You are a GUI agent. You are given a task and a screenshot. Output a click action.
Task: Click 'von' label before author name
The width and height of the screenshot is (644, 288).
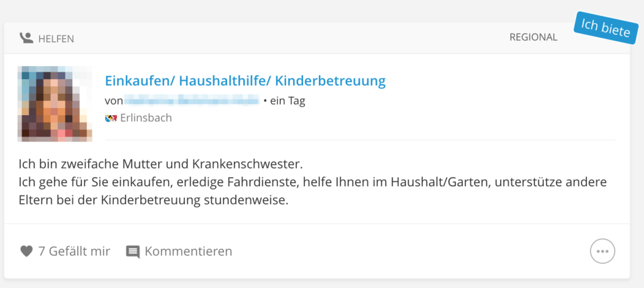114,101
